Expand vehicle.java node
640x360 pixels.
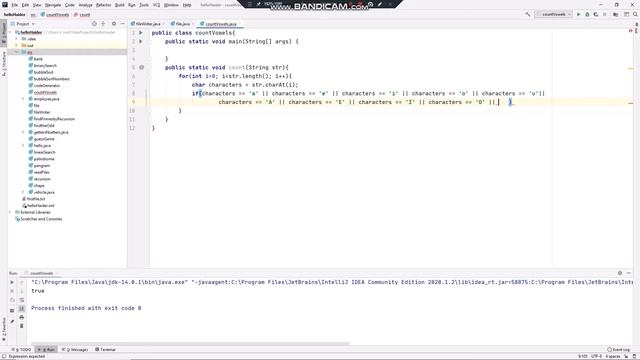23,192
